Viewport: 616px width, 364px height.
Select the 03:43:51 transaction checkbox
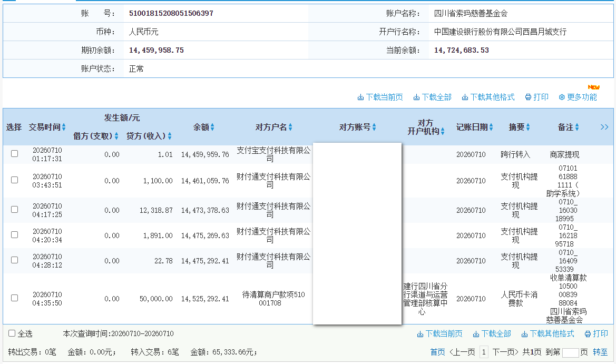click(15, 180)
